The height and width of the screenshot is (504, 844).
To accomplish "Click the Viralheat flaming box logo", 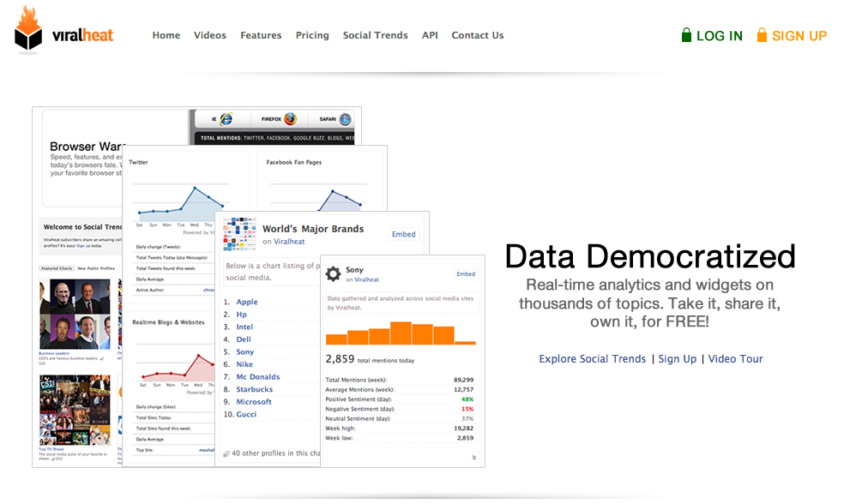I will coord(28,30).
